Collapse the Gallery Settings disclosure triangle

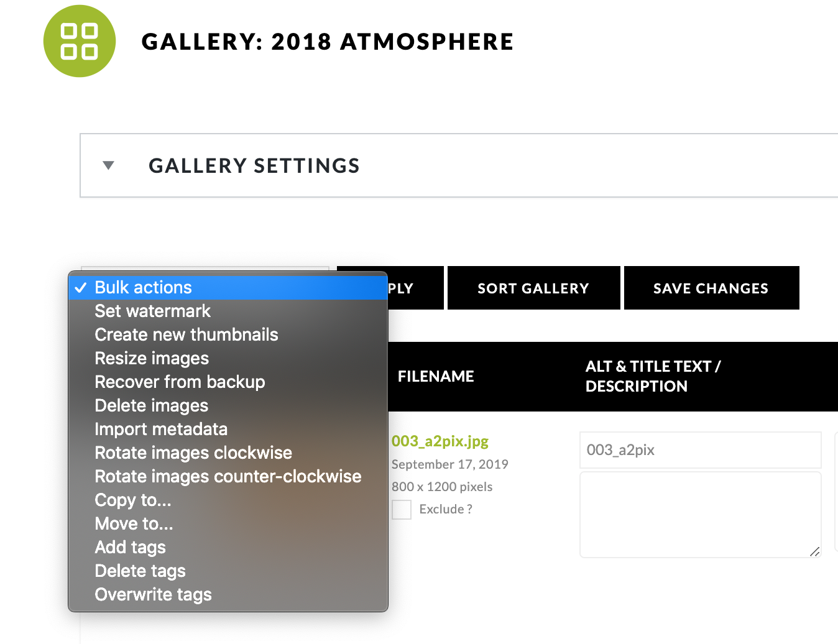[108, 165]
